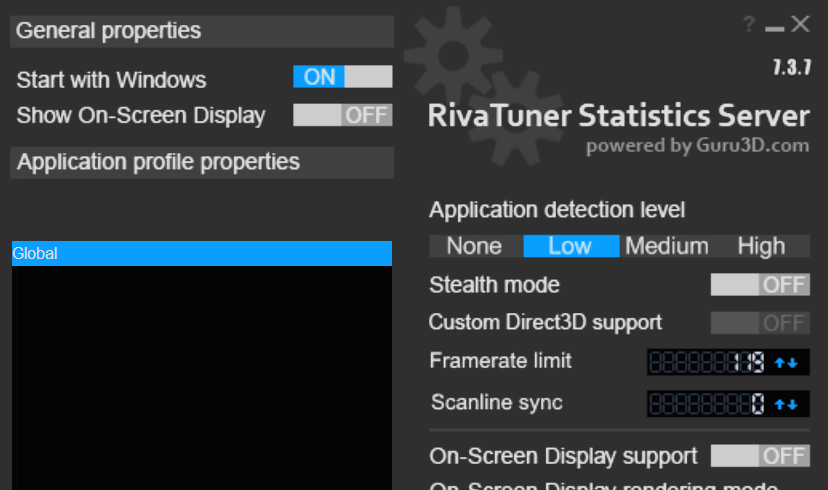Viewport: 828px width, 490px height.
Task: Set detection level to Medium
Action: 667,246
